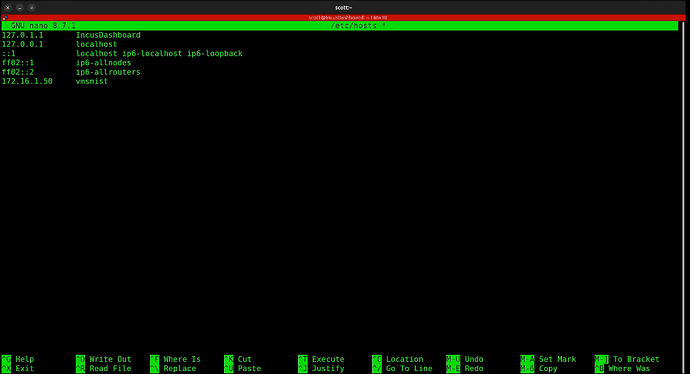Click the ip6-loopback entry
This screenshot has width=690, height=374.
(x=215, y=53)
